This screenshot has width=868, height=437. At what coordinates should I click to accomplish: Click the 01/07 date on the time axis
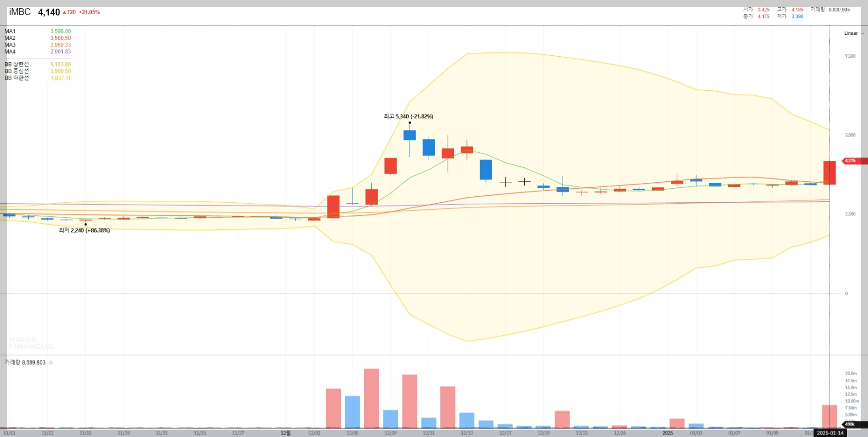pyautogui.click(x=734, y=433)
